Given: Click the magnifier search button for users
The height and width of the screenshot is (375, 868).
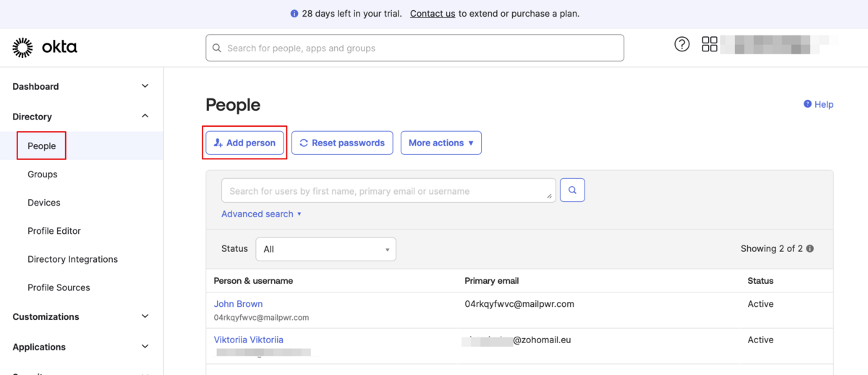Looking at the screenshot, I should [572, 190].
